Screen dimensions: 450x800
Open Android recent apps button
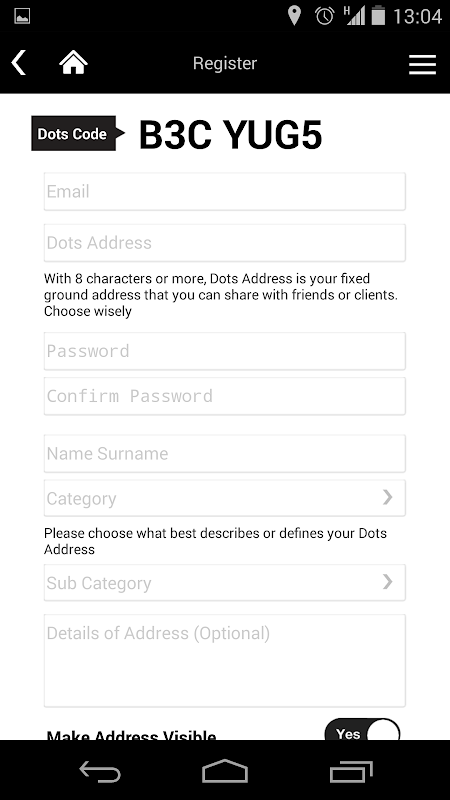click(351, 770)
